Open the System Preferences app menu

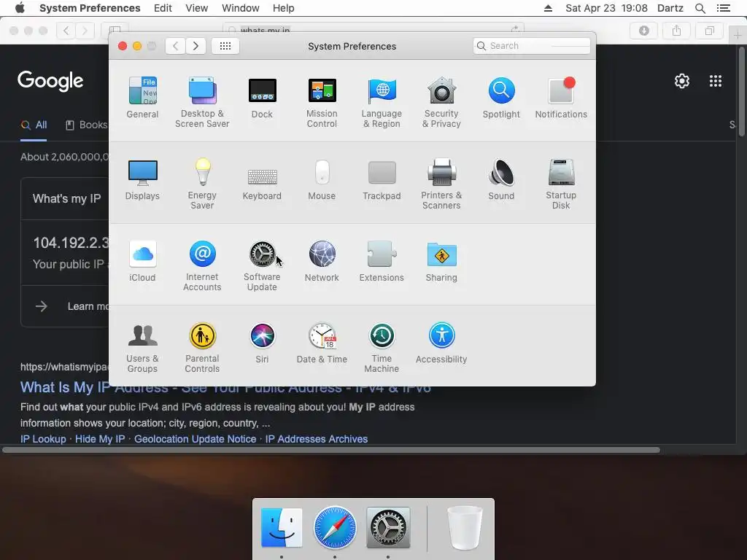click(x=90, y=8)
